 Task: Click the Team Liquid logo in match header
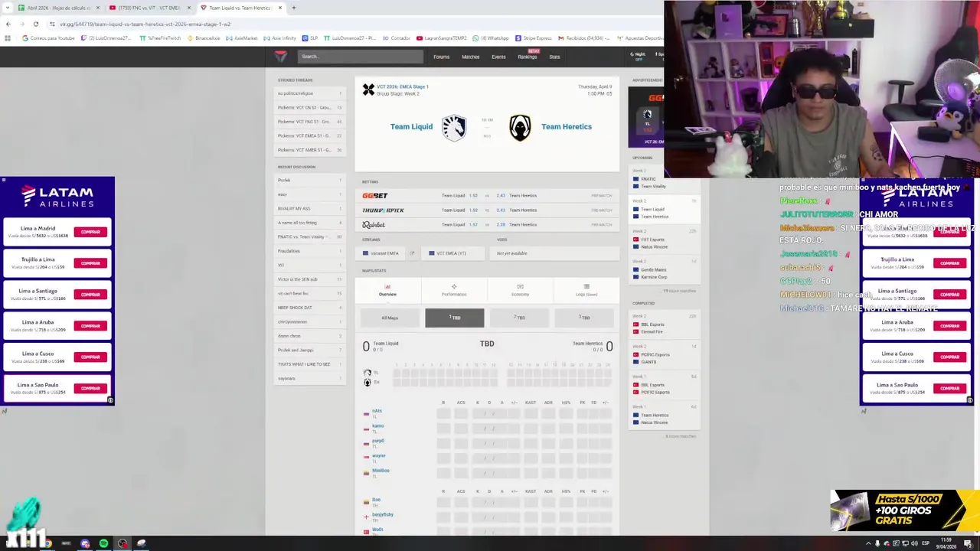click(x=454, y=127)
